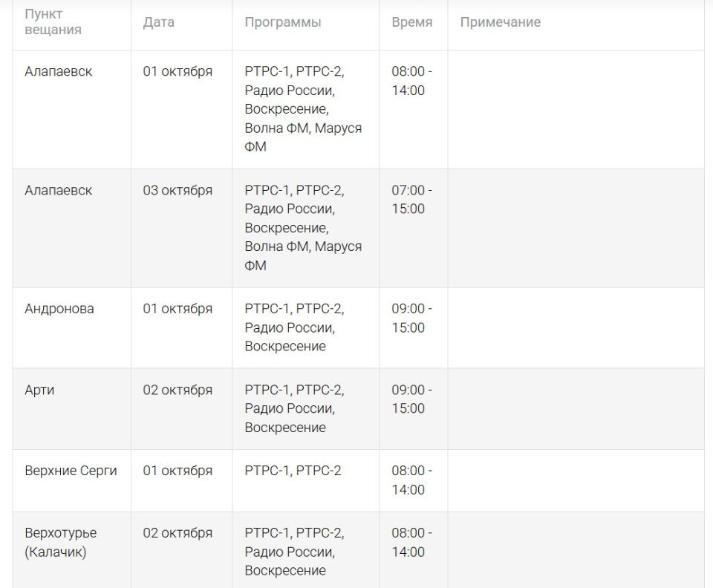Click the "Пункт вещания" column header
The width and height of the screenshot is (713, 588).
pos(53,22)
